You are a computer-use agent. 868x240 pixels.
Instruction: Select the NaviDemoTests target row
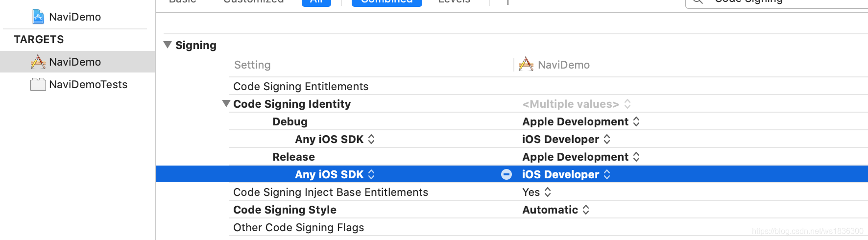77,84
